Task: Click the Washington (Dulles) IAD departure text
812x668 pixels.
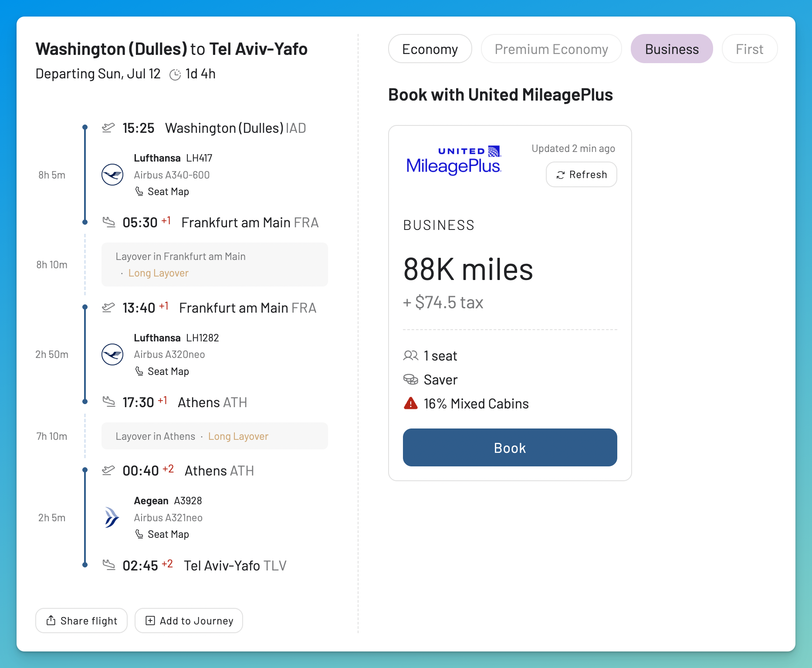Action: pos(236,128)
